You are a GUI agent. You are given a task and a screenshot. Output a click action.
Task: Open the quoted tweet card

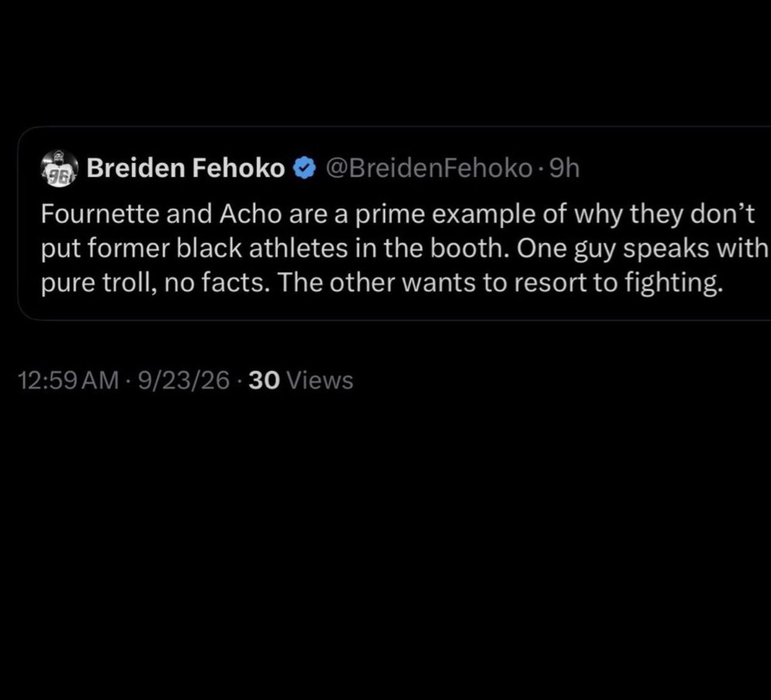coord(394,223)
